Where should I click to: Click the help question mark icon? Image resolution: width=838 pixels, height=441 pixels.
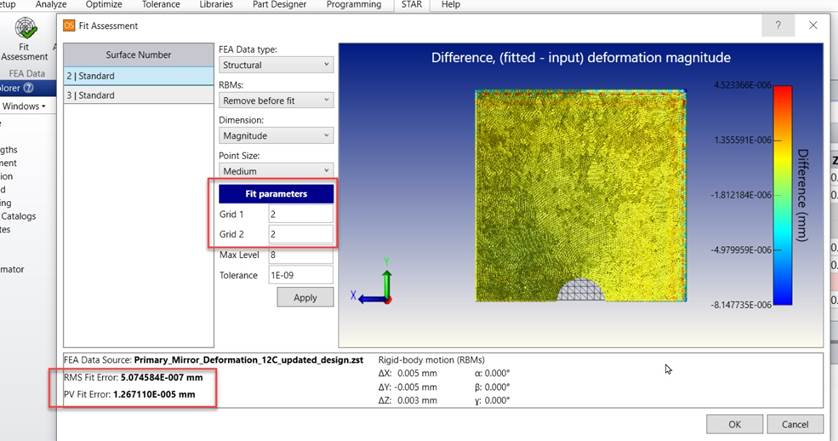(x=773, y=25)
